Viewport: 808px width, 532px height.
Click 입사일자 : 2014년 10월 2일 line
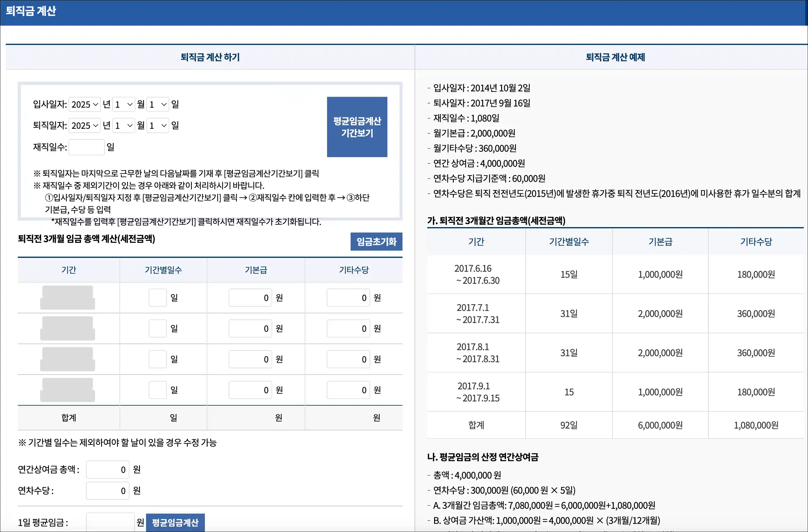[x=482, y=88]
